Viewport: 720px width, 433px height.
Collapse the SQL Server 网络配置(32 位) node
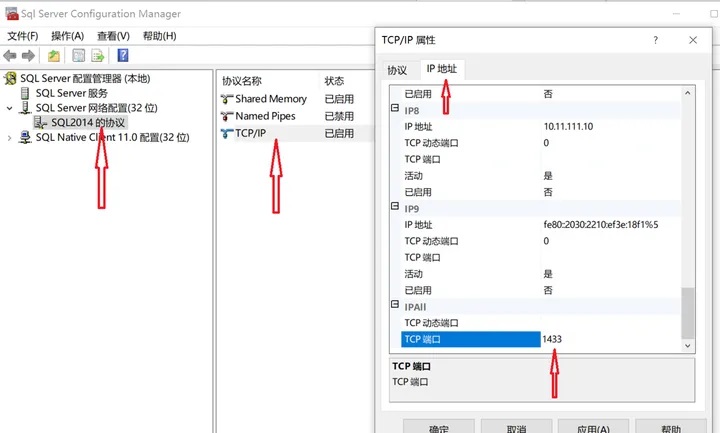pyautogui.click(x=10, y=108)
